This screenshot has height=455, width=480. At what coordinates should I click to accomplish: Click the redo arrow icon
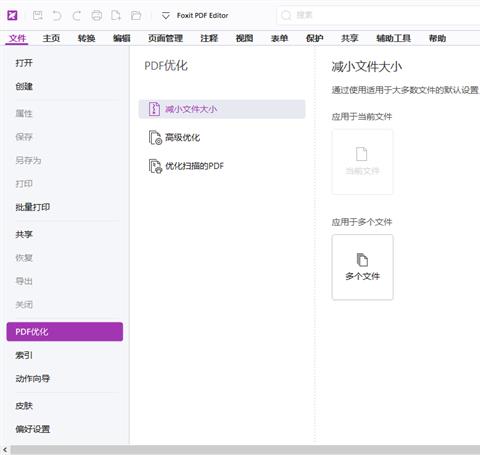coord(77,15)
